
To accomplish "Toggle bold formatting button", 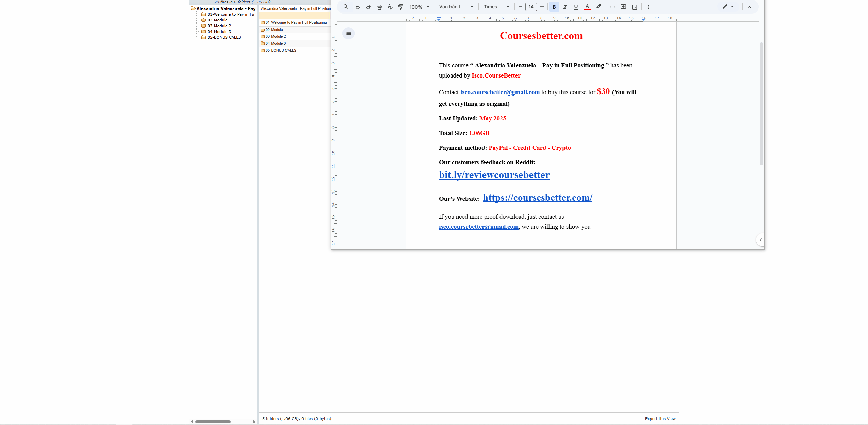I will [554, 7].
